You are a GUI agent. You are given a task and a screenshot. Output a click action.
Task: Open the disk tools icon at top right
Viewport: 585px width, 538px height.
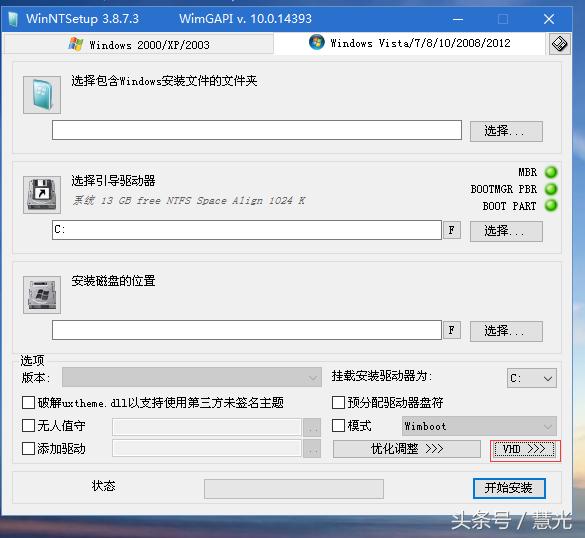click(x=559, y=44)
